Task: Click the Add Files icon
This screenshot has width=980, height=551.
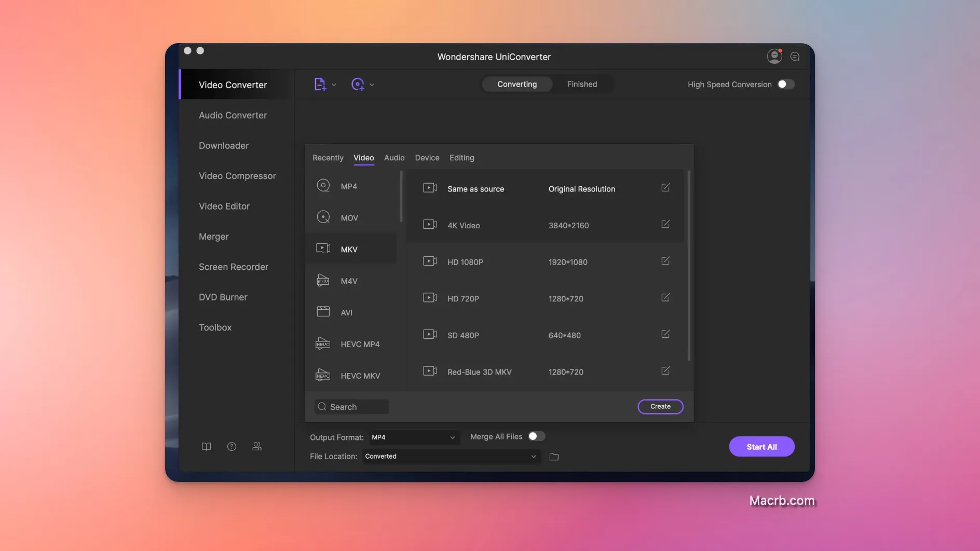Action: point(320,84)
